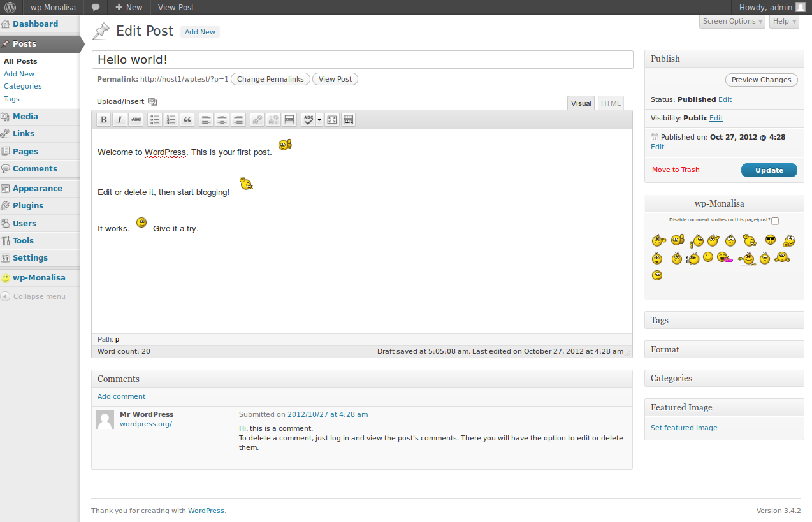Click Change Permalinks button
Image resolution: width=812 pixels, height=522 pixels.
[x=270, y=79]
